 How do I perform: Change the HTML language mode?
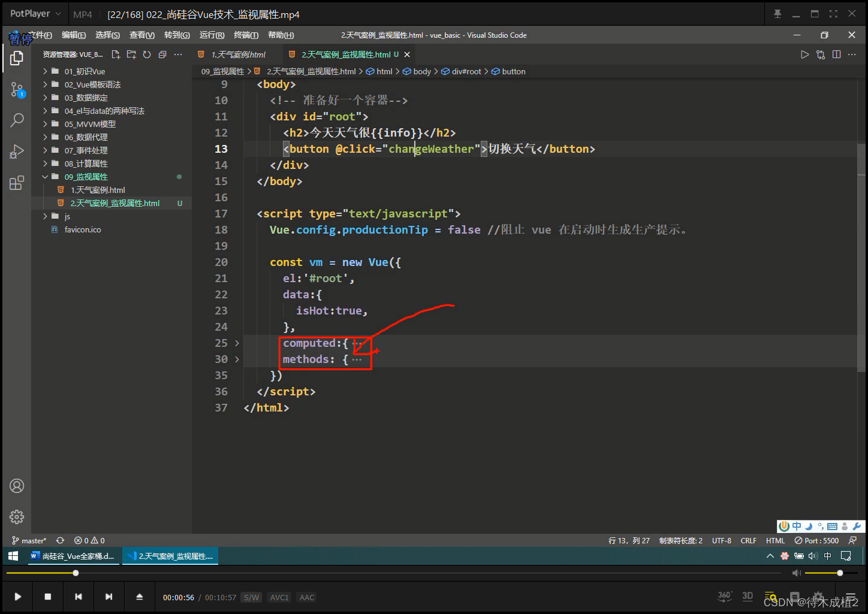775,540
